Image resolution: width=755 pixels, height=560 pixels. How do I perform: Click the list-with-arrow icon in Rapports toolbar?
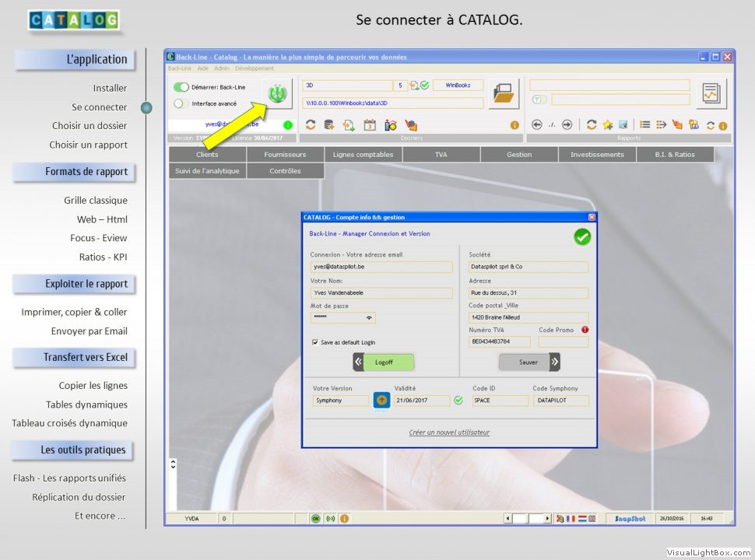click(661, 124)
